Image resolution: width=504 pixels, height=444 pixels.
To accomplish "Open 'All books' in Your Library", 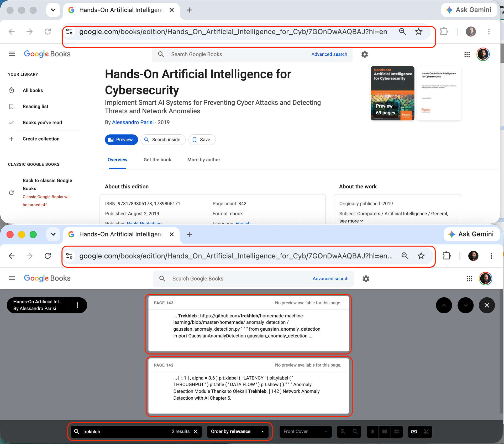I will pos(33,91).
